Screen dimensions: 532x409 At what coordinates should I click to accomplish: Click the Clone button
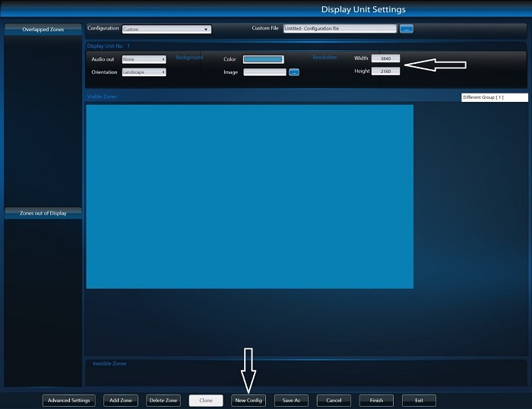point(206,401)
